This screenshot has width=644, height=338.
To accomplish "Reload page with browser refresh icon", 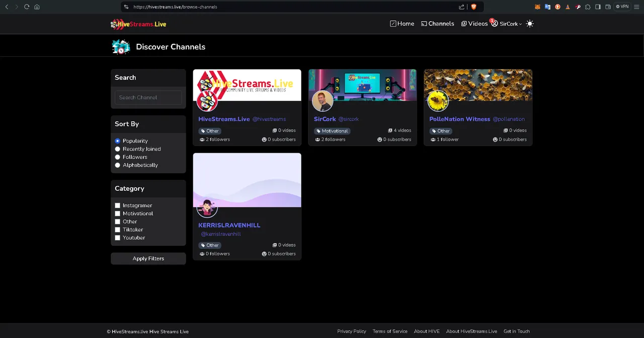I will click(27, 7).
